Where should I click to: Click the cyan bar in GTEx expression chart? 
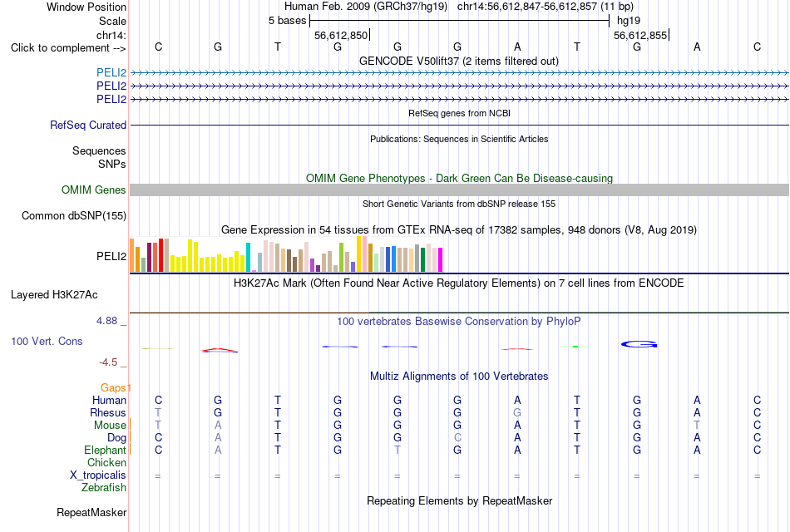tap(248, 258)
